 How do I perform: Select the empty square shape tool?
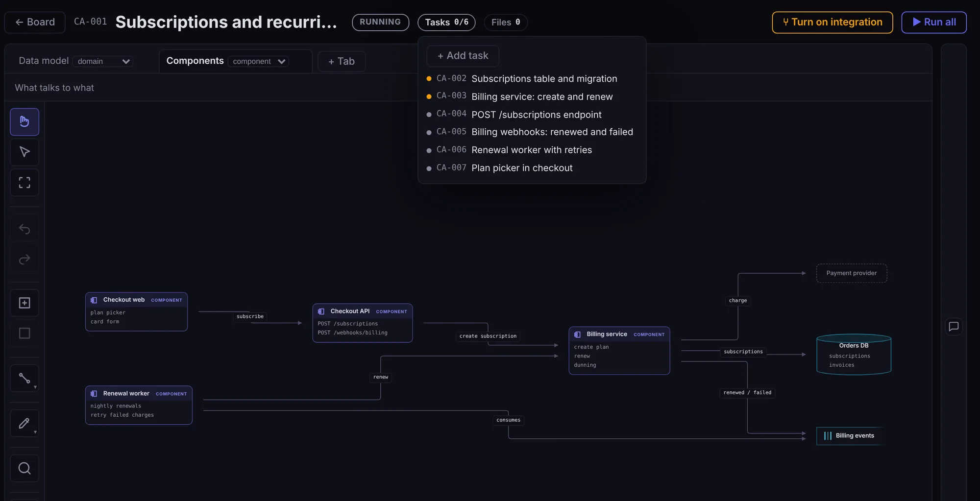pos(24,334)
